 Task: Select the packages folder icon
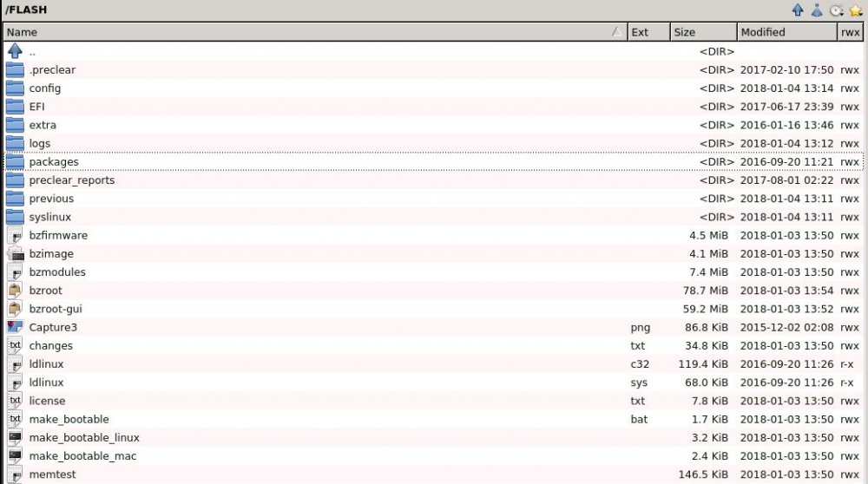15,161
